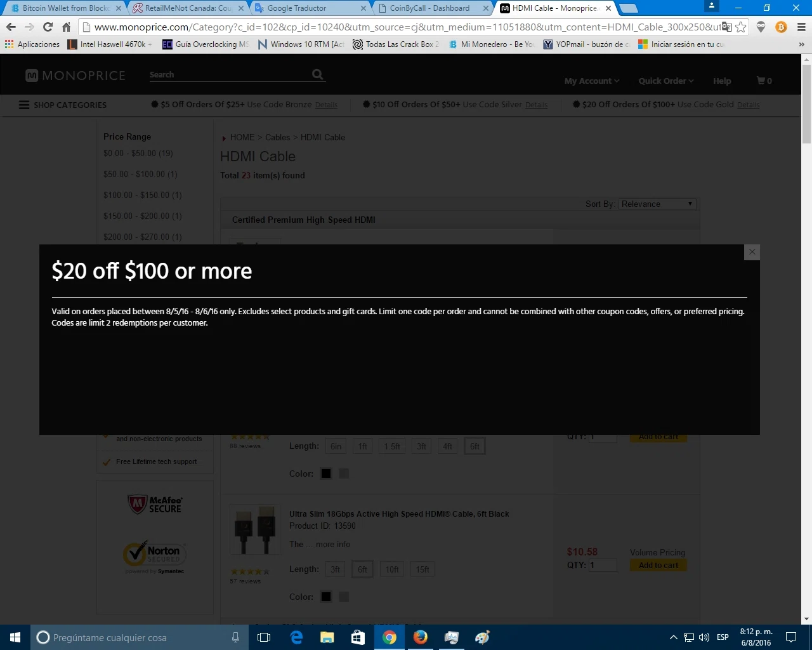This screenshot has width=812, height=650.
Task: Choose black color swatch for Ultra Slim cable
Action: click(x=326, y=597)
